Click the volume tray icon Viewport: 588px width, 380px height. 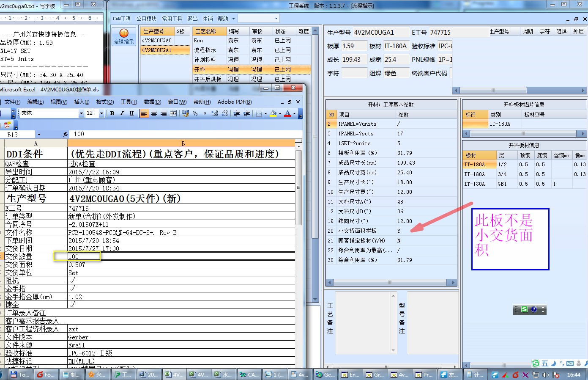(x=546, y=375)
